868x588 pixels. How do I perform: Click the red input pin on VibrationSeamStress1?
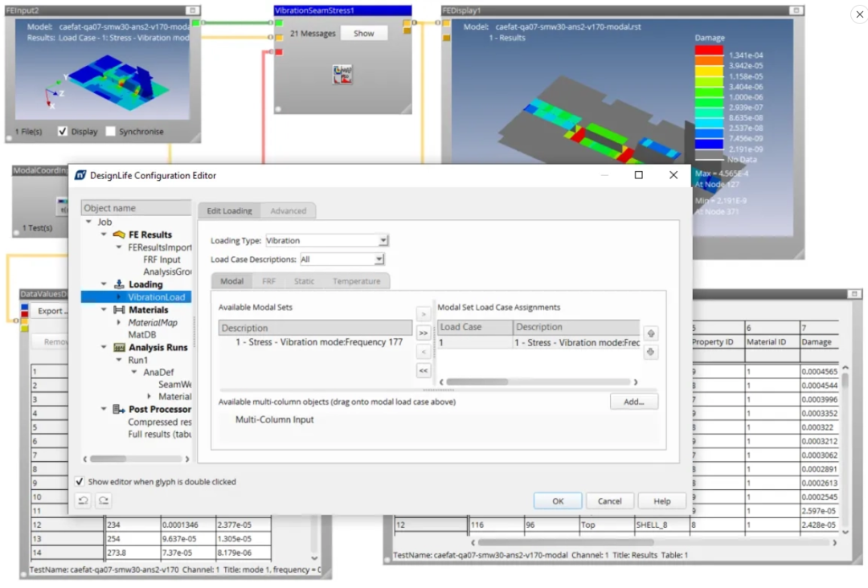(279, 52)
